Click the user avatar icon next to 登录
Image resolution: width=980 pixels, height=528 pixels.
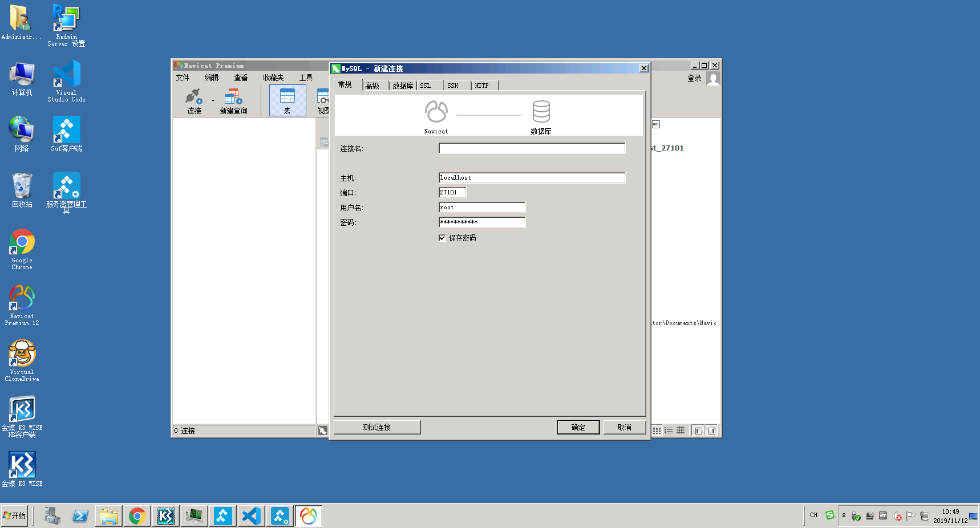click(x=713, y=79)
